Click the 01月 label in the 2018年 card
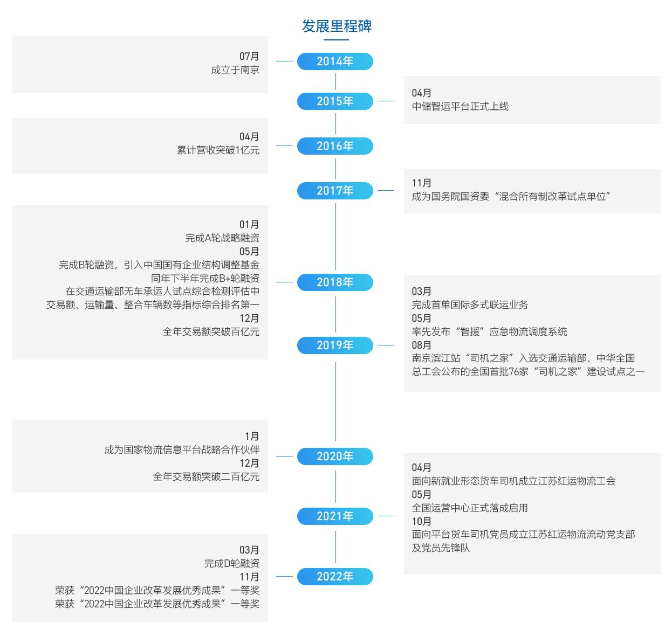 point(250,225)
